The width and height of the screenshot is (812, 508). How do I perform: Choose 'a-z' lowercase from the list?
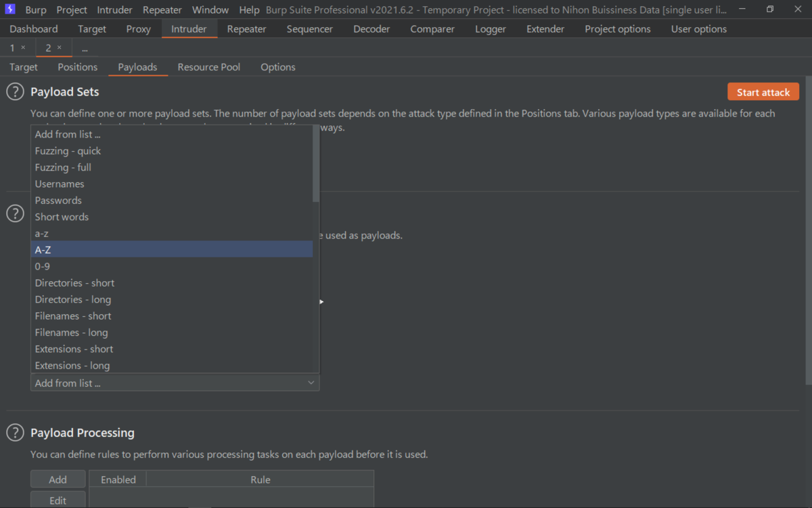[x=172, y=233]
